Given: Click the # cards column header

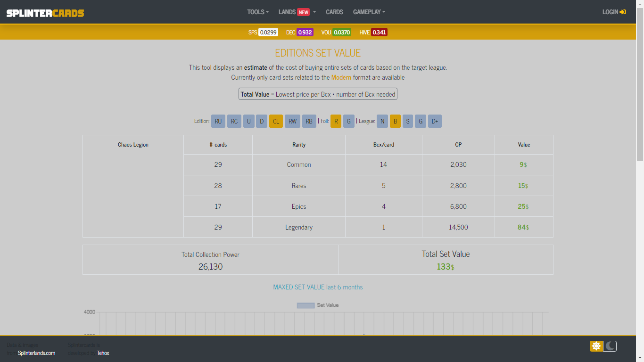Looking at the screenshot, I should [218, 145].
